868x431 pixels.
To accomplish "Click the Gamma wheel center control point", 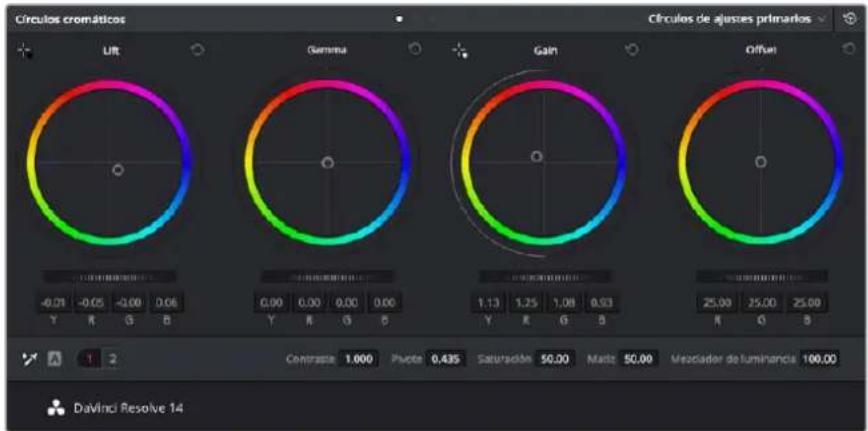I will point(328,162).
